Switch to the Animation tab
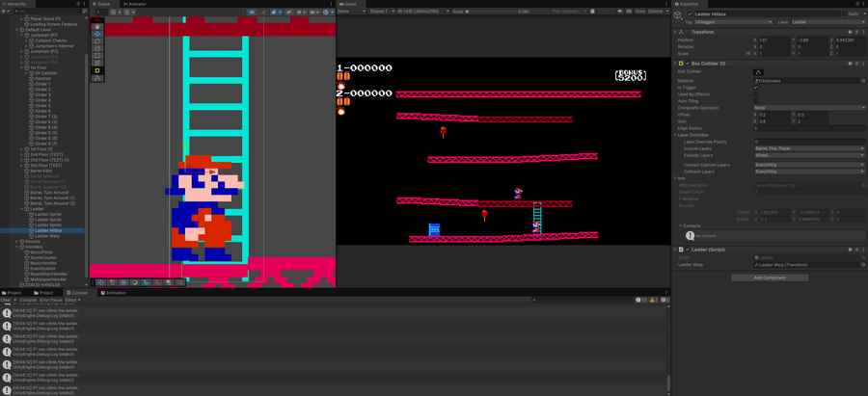The width and height of the screenshot is (868, 396). (114, 293)
